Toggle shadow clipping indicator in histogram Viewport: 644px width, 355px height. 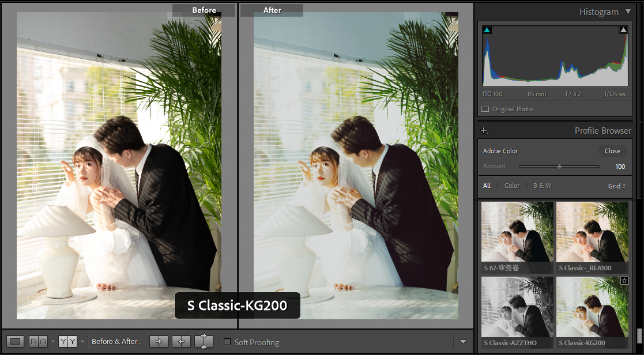point(487,30)
